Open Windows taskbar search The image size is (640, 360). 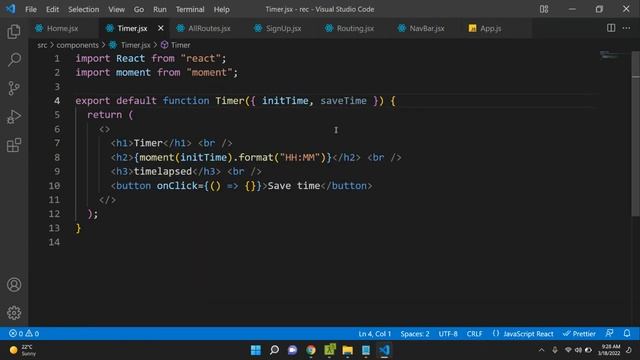click(274, 350)
